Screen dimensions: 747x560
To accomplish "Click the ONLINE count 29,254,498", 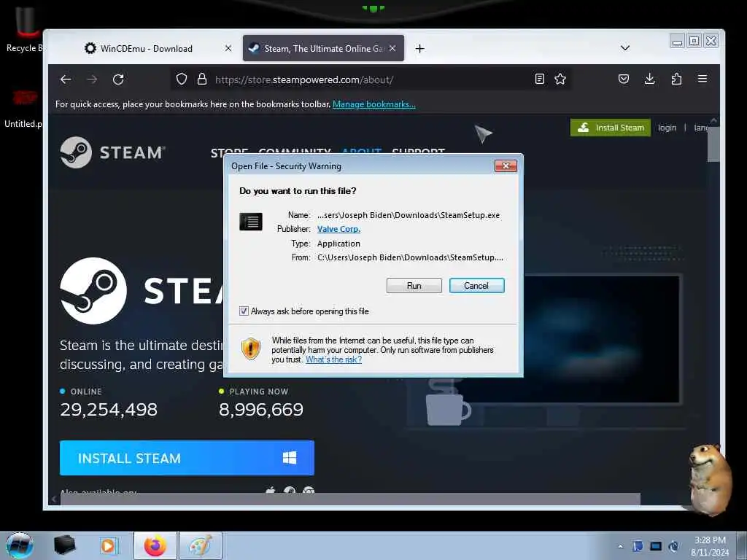I will tap(109, 410).
